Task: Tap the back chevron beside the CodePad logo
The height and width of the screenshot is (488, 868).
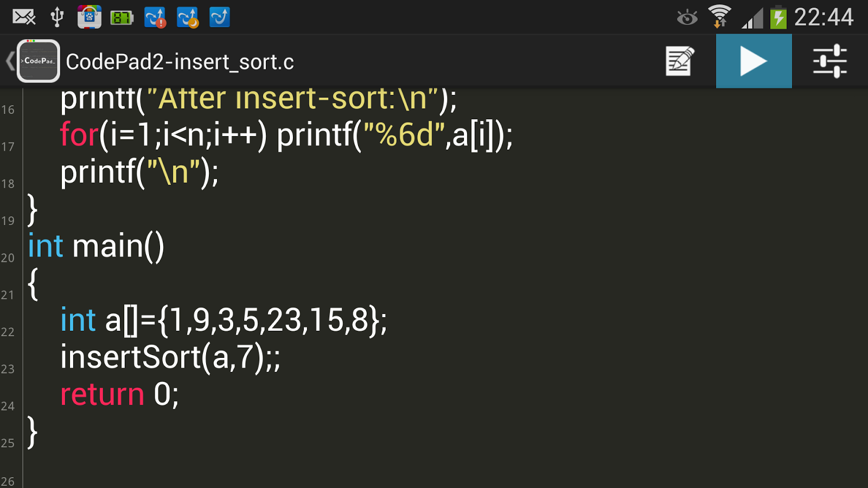Action: point(9,61)
